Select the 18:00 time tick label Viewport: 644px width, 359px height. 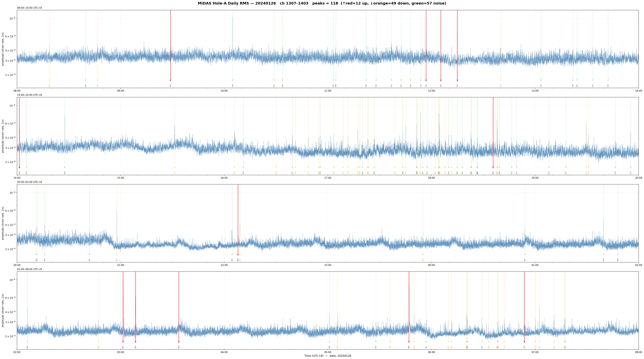point(432,178)
